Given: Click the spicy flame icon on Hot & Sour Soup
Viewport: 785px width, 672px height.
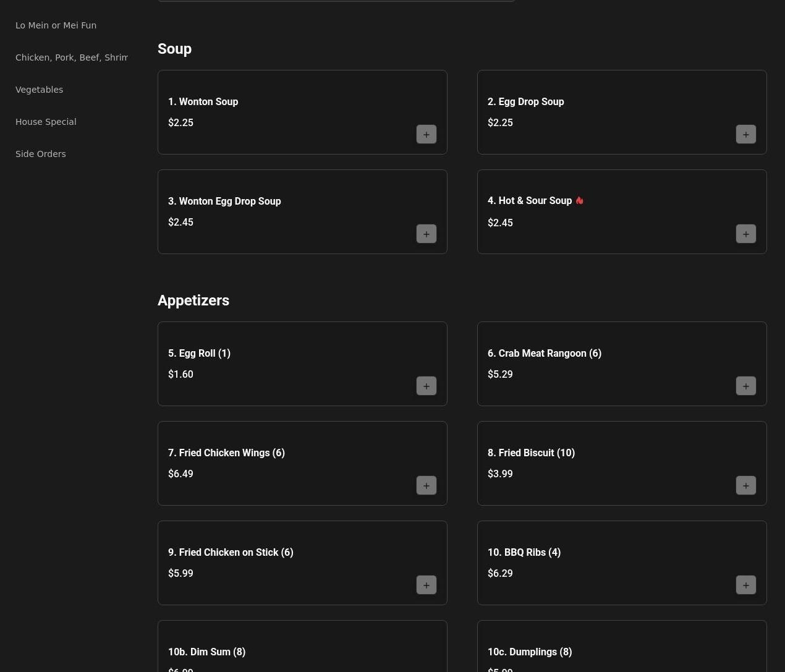Looking at the screenshot, I should coord(579,200).
